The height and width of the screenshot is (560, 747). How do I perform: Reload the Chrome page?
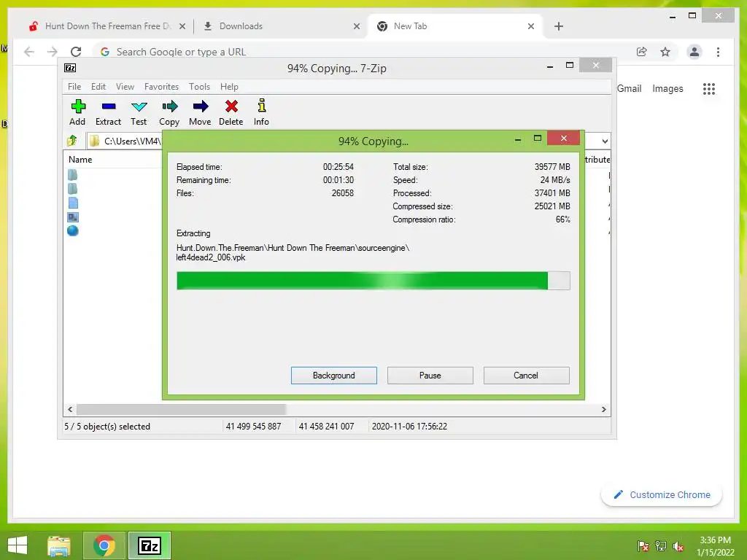click(76, 52)
